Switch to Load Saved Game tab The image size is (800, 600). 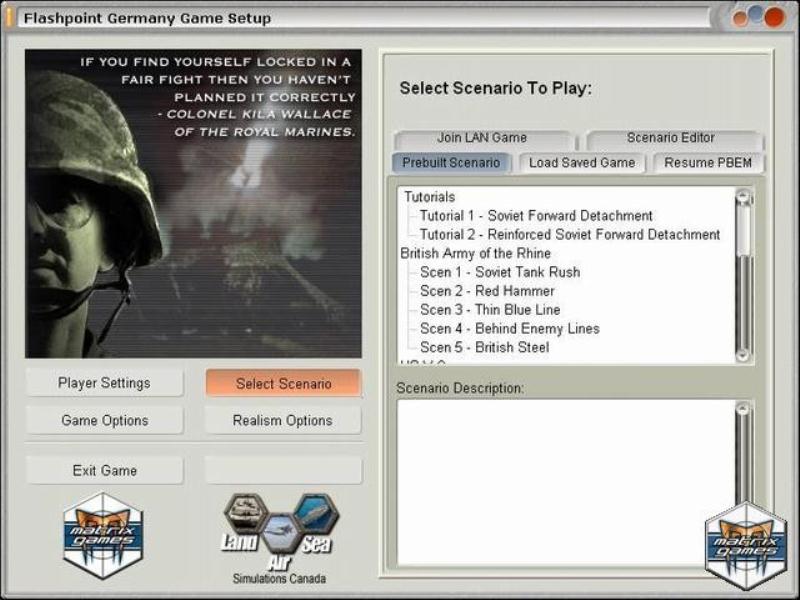(581, 163)
